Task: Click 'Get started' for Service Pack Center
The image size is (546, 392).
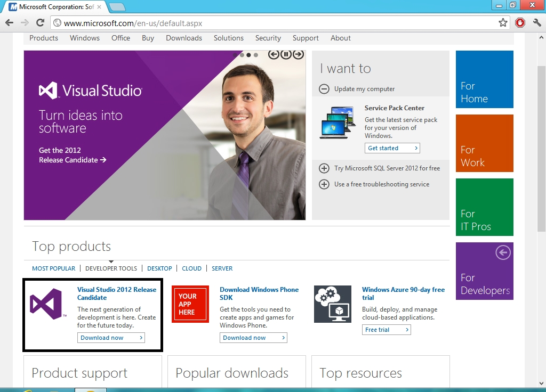Action: pyautogui.click(x=392, y=148)
